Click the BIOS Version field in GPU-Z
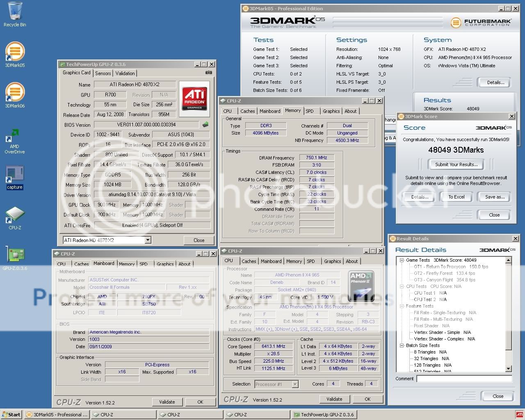 click(146, 125)
